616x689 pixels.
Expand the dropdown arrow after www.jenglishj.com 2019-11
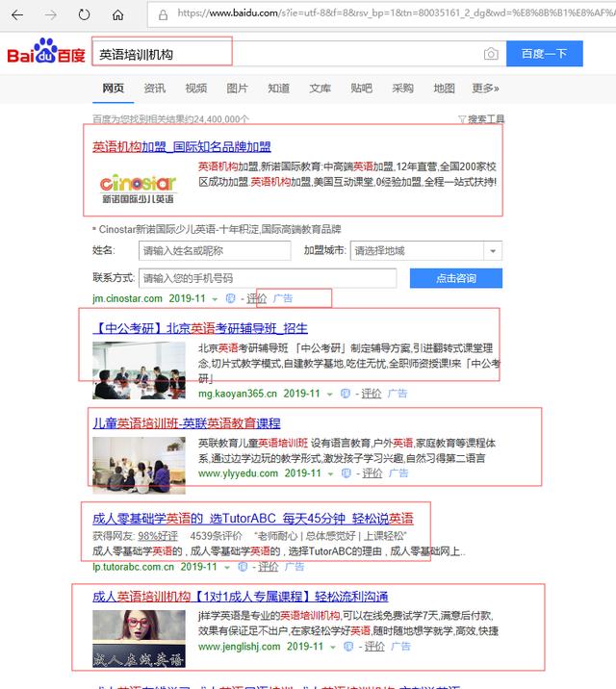click(x=333, y=648)
